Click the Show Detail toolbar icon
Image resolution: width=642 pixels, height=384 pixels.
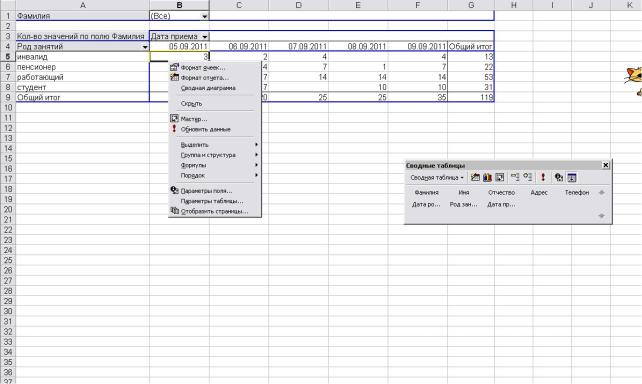click(528, 177)
